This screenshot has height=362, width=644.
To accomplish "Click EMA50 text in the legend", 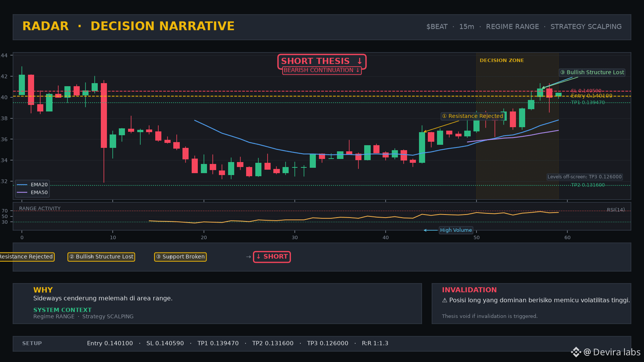I will [39, 192].
